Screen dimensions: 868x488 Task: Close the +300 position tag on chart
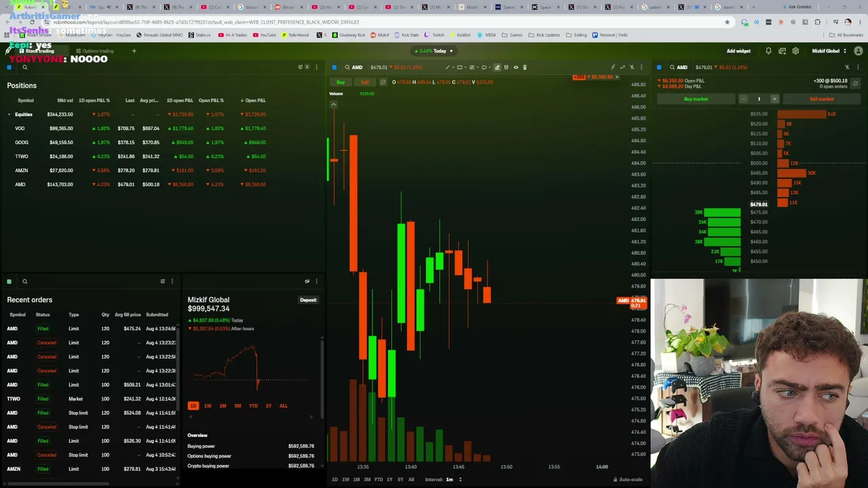coord(616,77)
